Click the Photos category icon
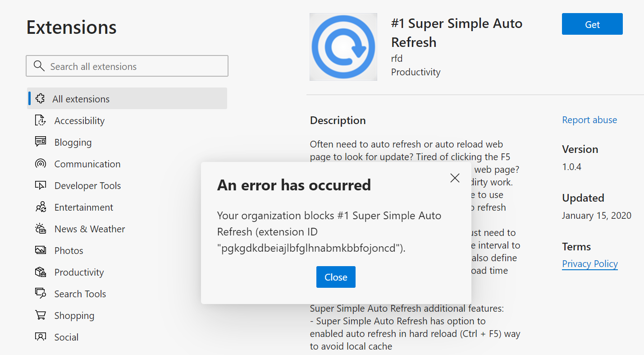Viewport: 644px width, 355px height. [41, 250]
